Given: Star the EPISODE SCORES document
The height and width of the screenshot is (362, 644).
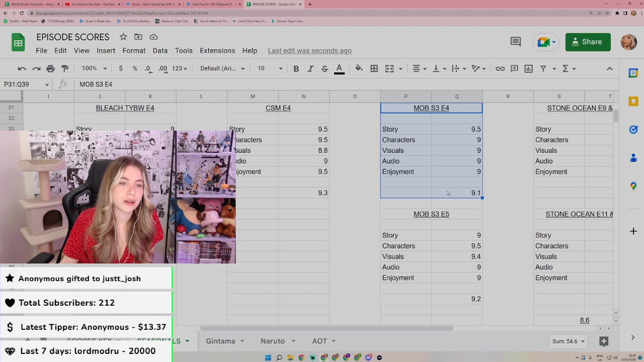Looking at the screenshot, I should pyautogui.click(x=123, y=37).
